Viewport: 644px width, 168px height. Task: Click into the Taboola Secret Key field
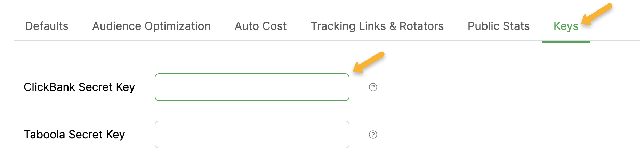pos(252,135)
